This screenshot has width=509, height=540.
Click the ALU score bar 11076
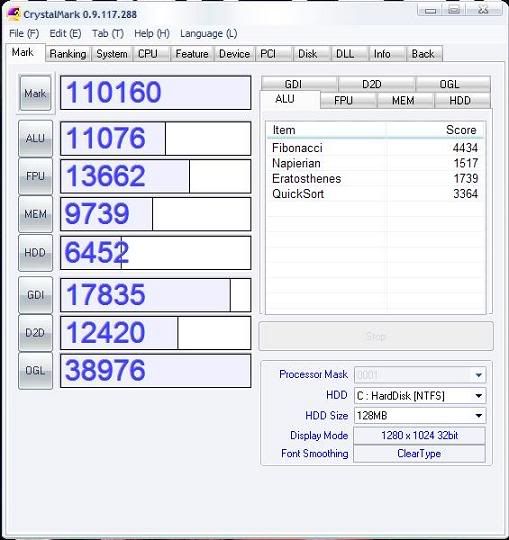click(x=156, y=138)
